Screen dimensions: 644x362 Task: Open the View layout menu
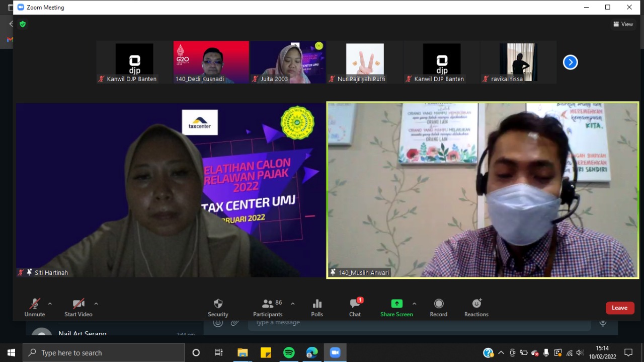click(x=623, y=24)
